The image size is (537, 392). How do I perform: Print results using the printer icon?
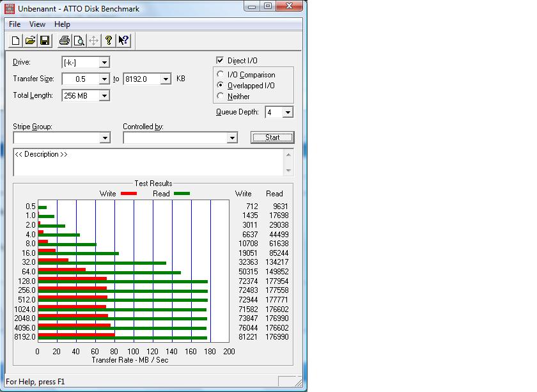[65, 41]
